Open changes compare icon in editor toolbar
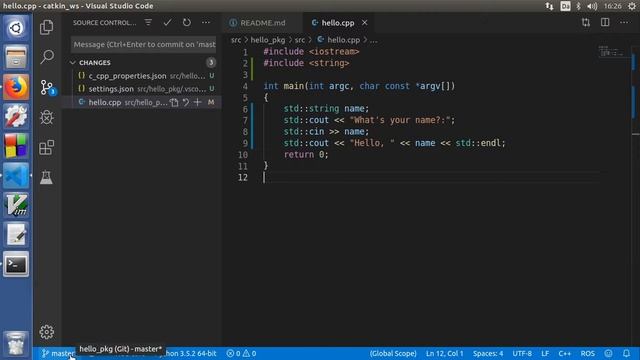Viewport: 640px width, 360px height. click(586, 22)
